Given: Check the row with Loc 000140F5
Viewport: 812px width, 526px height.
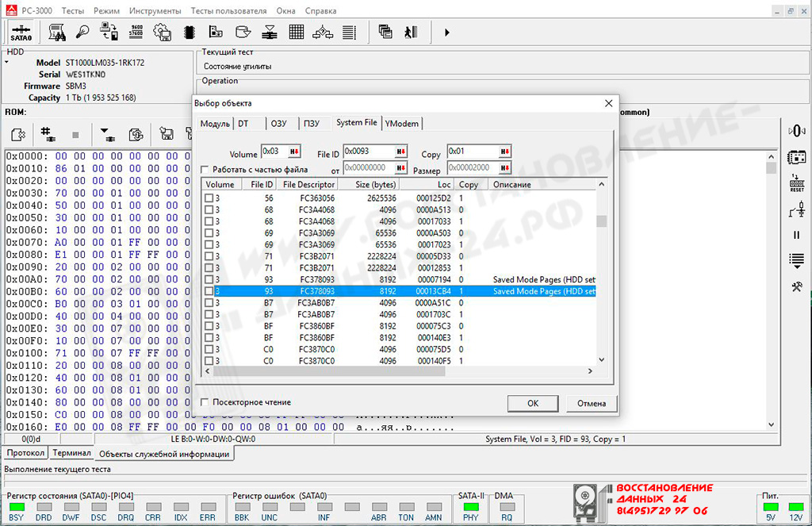Looking at the screenshot, I should click(209, 361).
